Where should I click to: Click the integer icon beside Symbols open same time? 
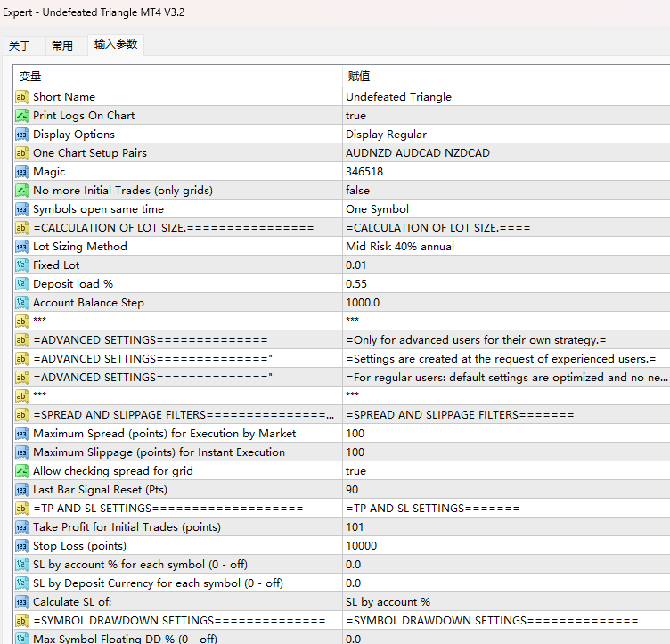tap(22, 209)
